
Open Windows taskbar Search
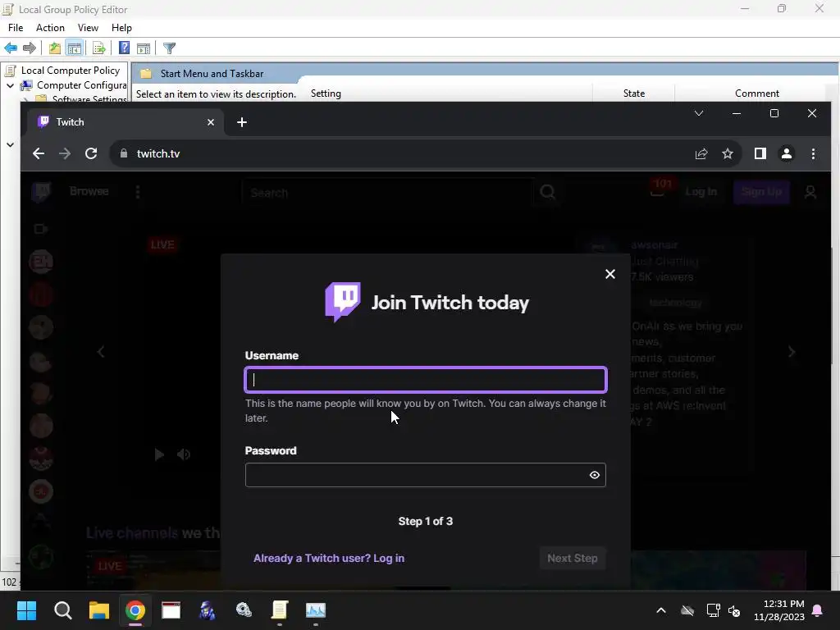coord(62,610)
